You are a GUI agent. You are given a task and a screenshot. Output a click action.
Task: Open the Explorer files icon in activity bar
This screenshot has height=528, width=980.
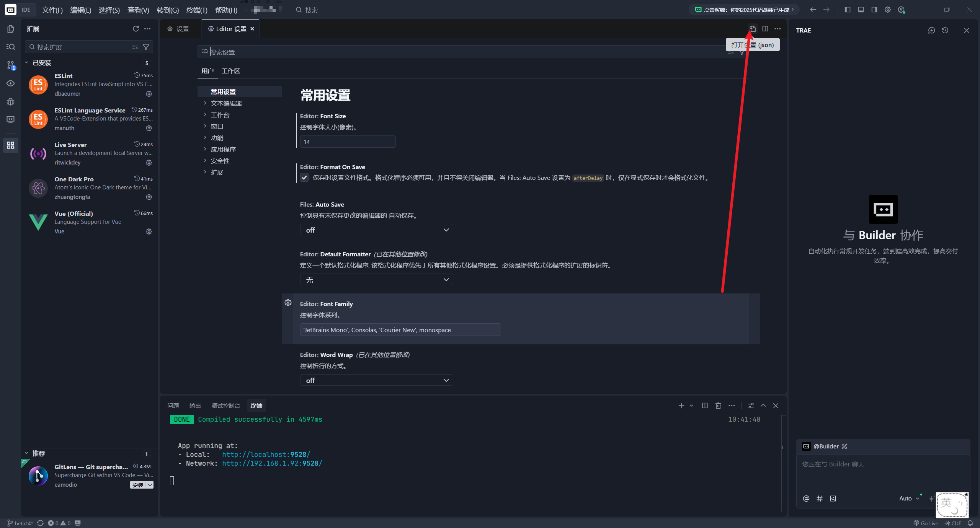click(11, 29)
